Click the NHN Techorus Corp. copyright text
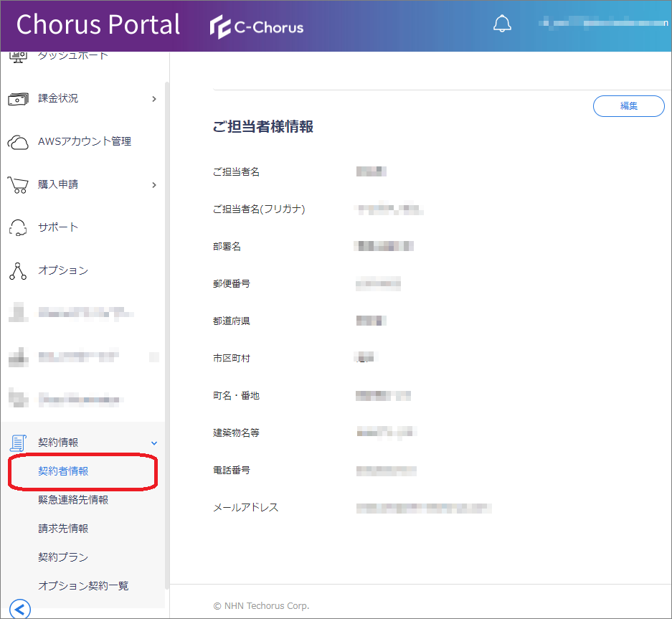This screenshot has height=619, width=672. [261, 605]
